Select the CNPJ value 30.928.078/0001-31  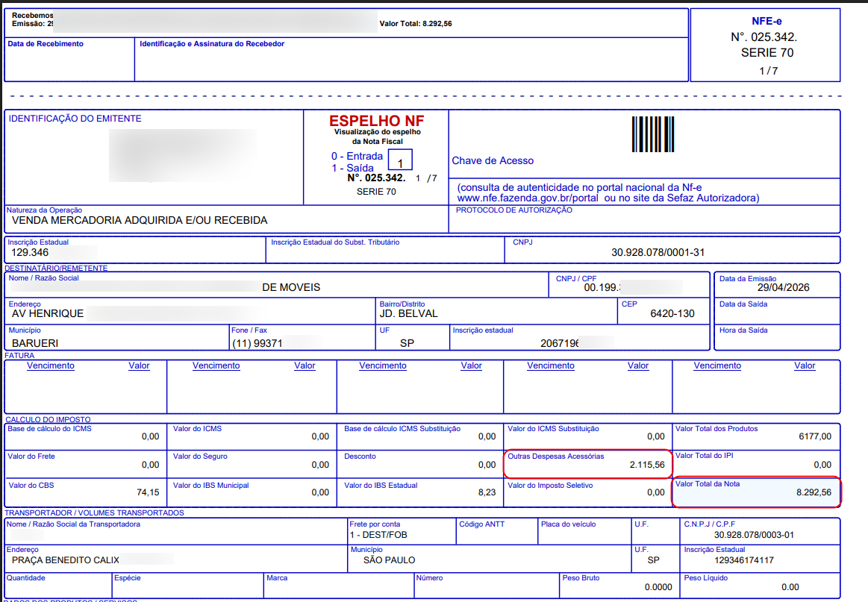click(658, 252)
